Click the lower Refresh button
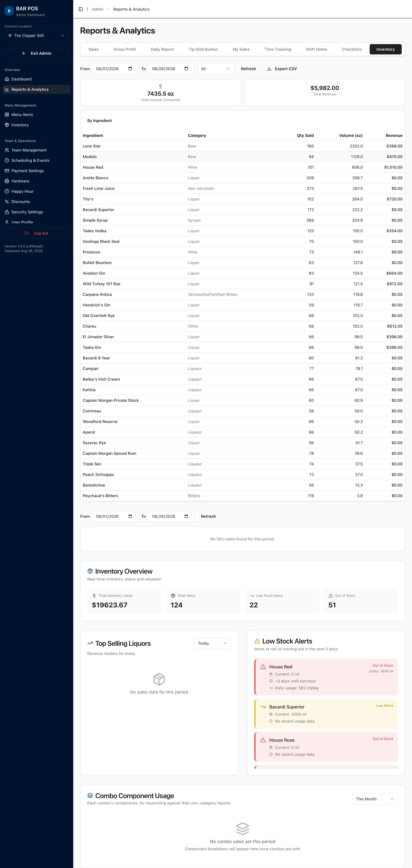Image resolution: width=412 pixels, height=868 pixels. click(208, 516)
